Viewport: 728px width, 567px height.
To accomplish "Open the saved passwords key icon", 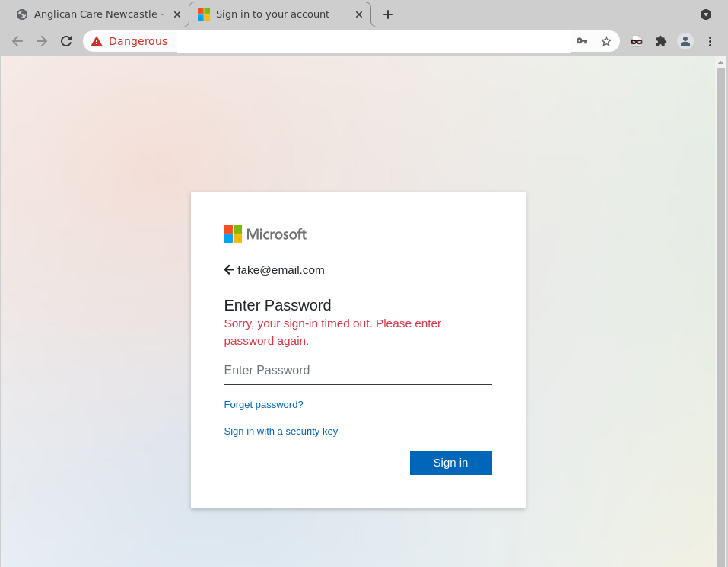I will point(581,41).
